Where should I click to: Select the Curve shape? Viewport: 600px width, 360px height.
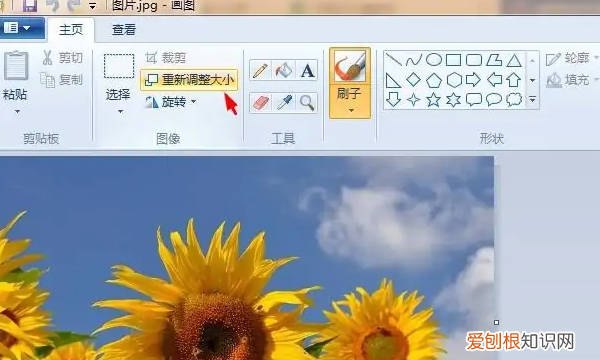[x=414, y=60]
